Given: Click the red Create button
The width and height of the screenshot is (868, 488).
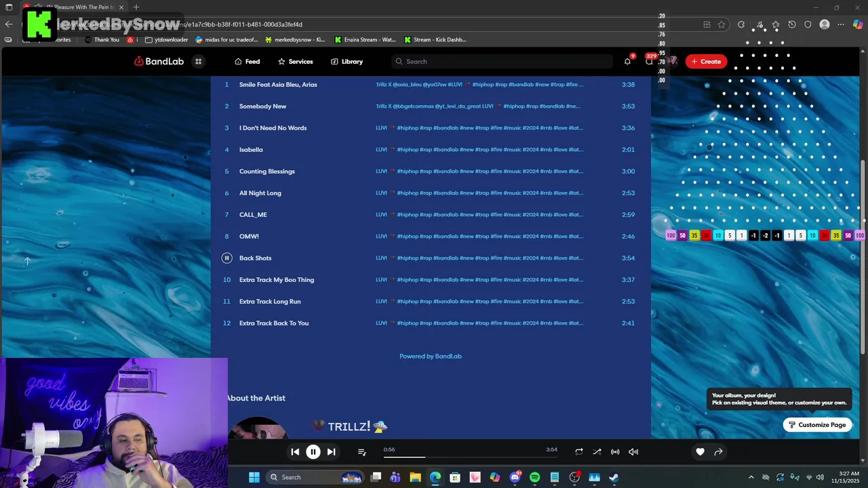Looking at the screenshot, I should point(706,62).
